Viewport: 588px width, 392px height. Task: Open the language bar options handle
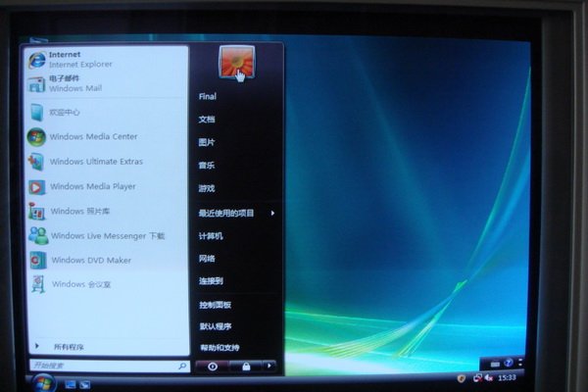520,363
